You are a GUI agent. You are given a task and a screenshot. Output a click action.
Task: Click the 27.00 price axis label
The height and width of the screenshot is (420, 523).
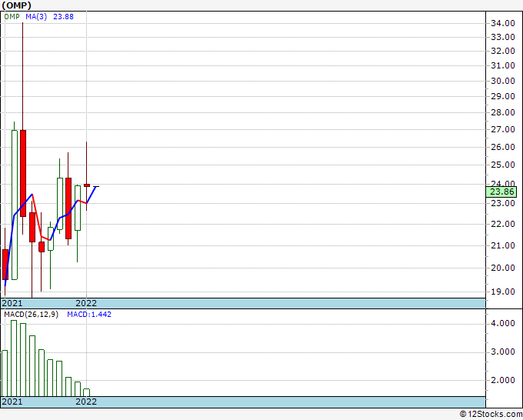[503, 129]
